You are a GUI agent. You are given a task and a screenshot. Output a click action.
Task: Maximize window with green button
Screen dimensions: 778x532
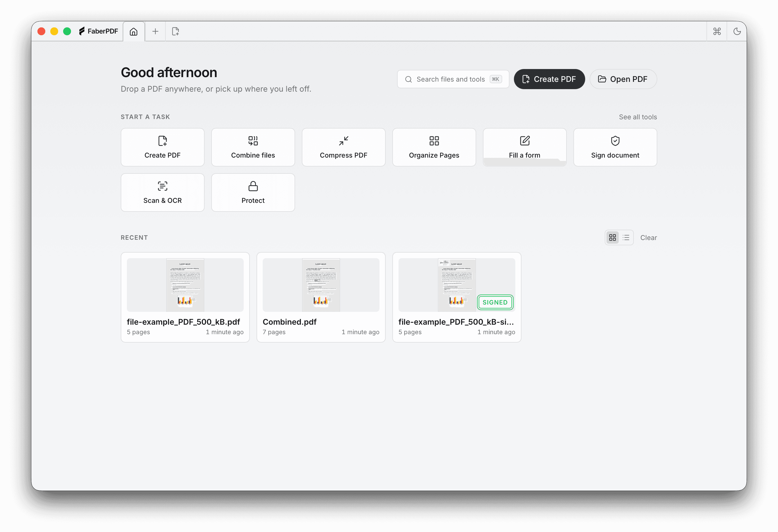67,31
